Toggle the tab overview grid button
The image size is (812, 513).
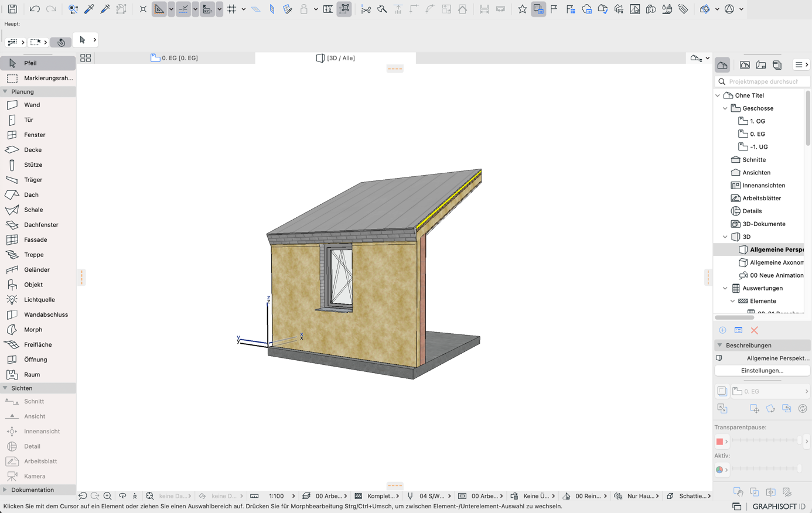point(86,58)
